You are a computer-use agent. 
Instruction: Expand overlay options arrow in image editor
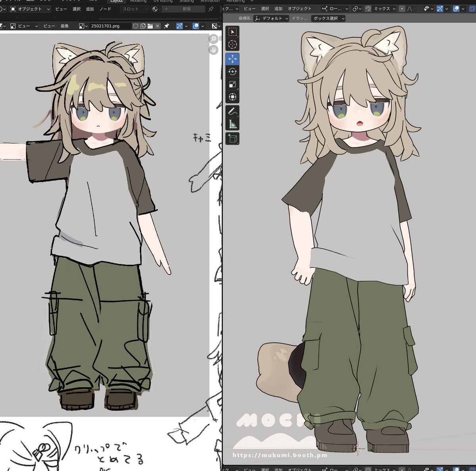(202, 26)
